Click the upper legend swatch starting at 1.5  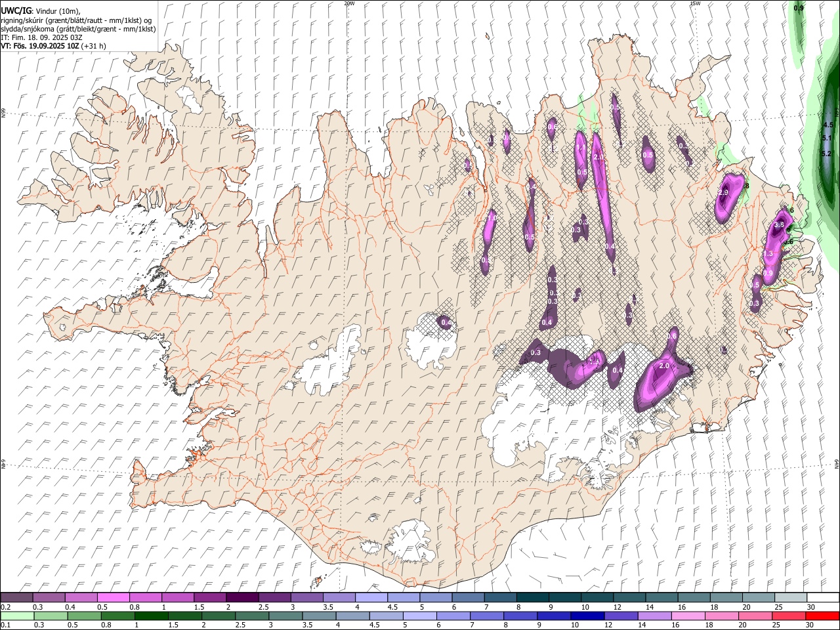pyautogui.click(x=210, y=598)
